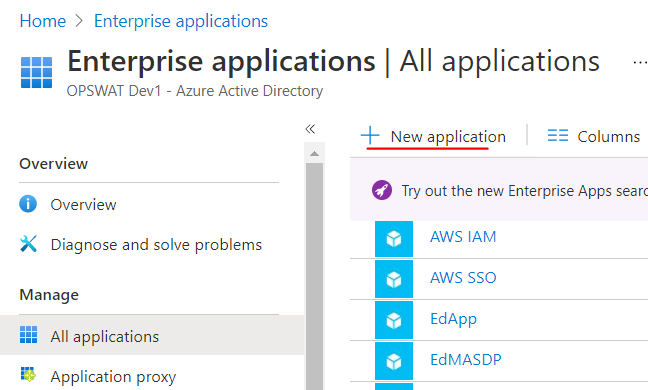Viewport: 648px width, 390px height.
Task: Open the ellipsis more options menu
Action: [640, 63]
